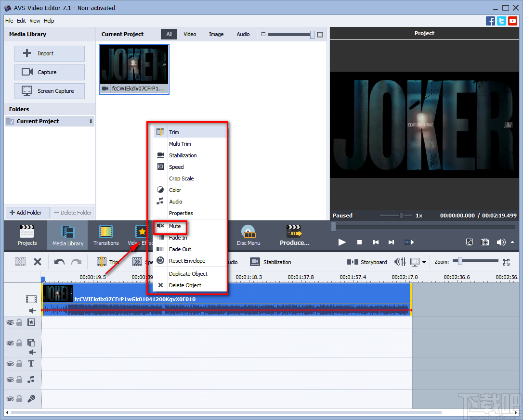Toggle visibility of the music track
Image resolution: width=523 pixels, height=420 pixels.
tap(10, 380)
